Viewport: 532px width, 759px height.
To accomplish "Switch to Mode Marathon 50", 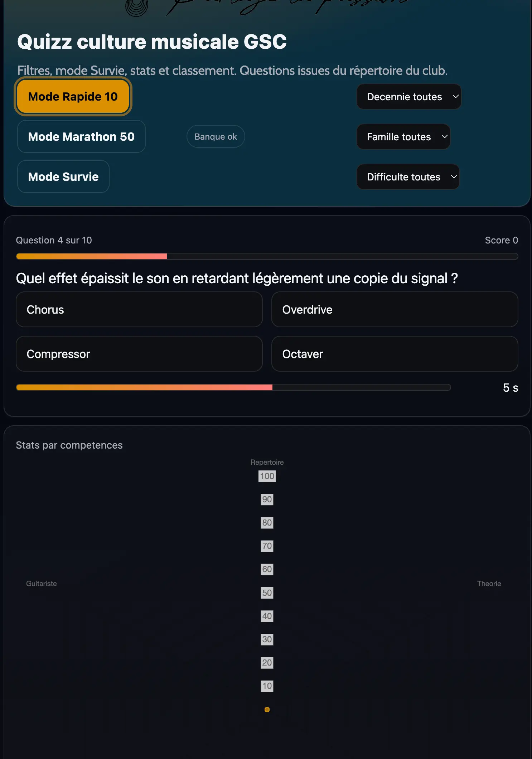I will [81, 137].
